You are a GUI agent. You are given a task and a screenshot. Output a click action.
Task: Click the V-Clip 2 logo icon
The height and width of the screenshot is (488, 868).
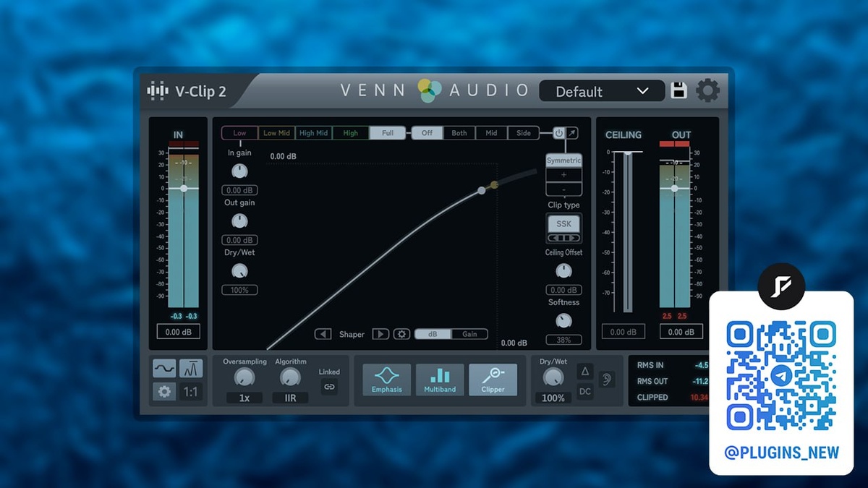point(158,91)
